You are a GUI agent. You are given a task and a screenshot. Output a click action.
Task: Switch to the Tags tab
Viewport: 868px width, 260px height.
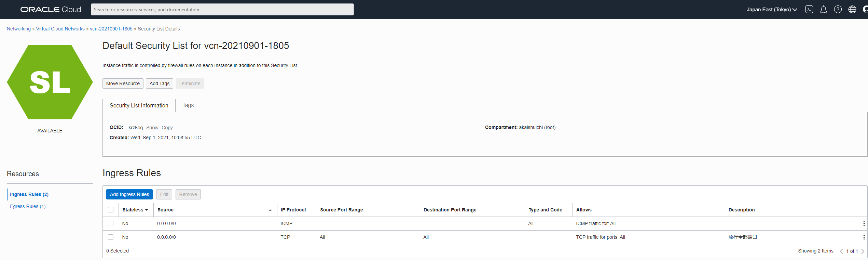tap(188, 105)
